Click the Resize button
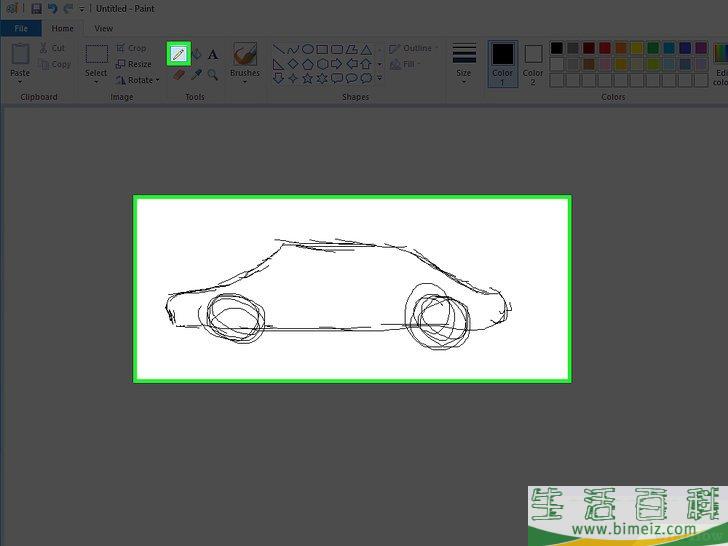 tap(134, 64)
